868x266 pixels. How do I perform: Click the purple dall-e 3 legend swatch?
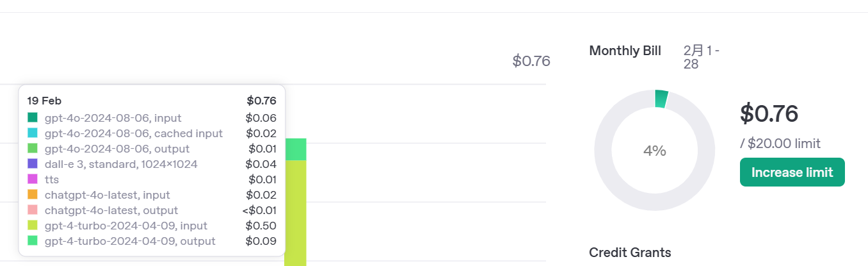tap(33, 164)
